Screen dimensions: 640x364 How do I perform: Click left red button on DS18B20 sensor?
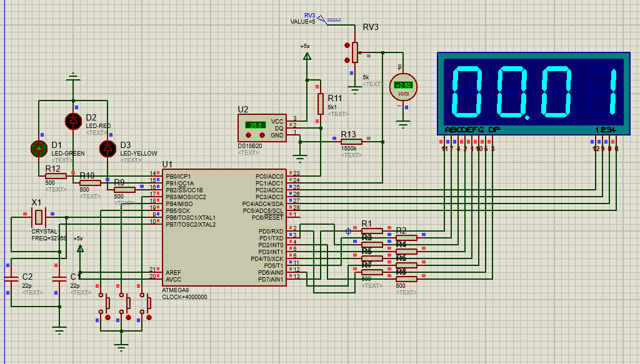pos(249,134)
